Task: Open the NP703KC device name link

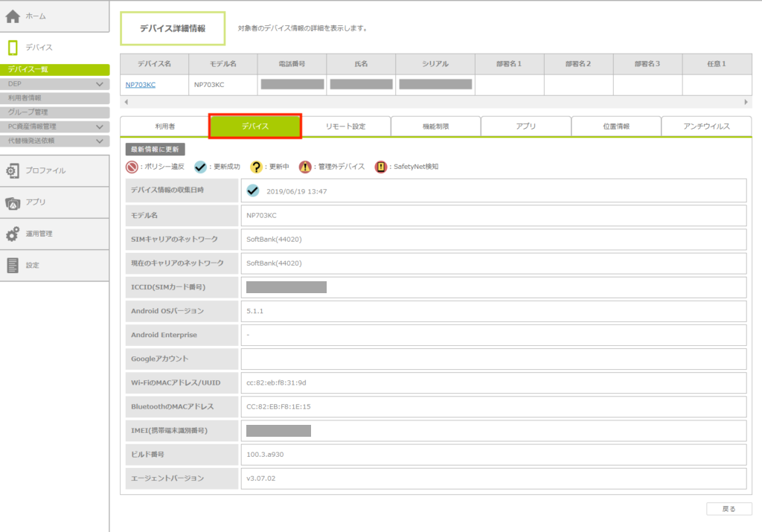Action: 140,85
